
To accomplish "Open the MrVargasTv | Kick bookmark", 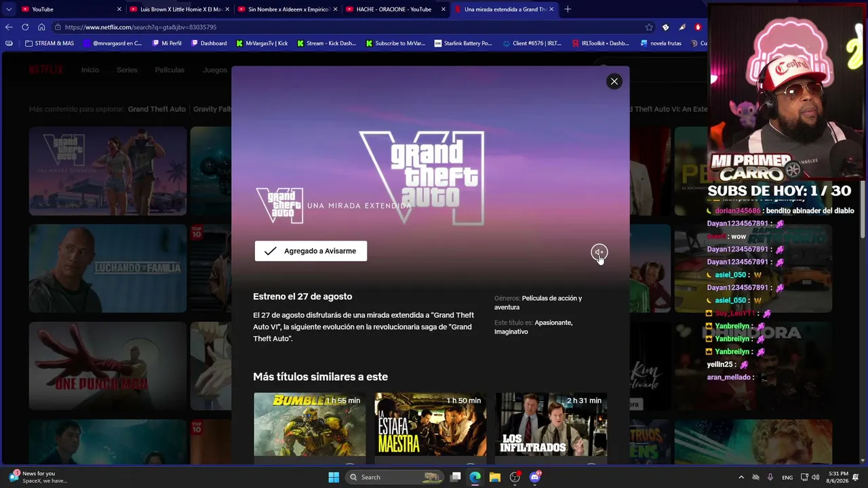I will [x=262, y=43].
